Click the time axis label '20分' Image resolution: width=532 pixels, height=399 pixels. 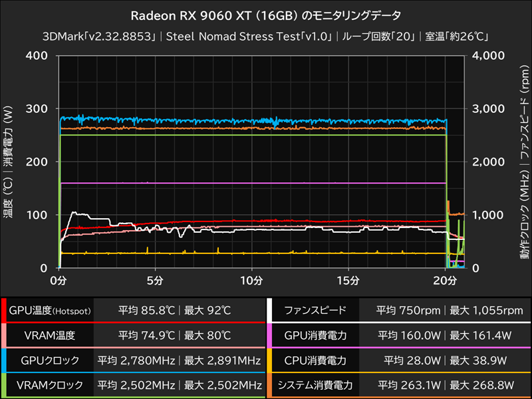coord(445,281)
